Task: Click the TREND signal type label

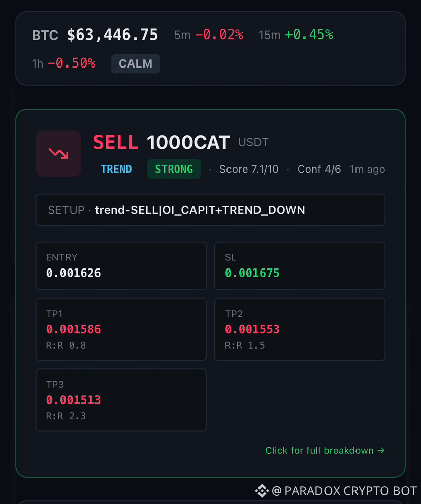Action: 116,169
